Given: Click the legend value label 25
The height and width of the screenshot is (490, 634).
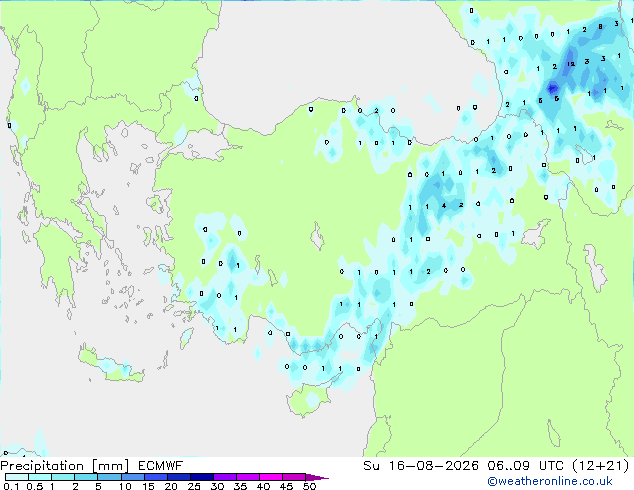Looking at the screenshot, I should pyautogui.click(x=194, y=486).
